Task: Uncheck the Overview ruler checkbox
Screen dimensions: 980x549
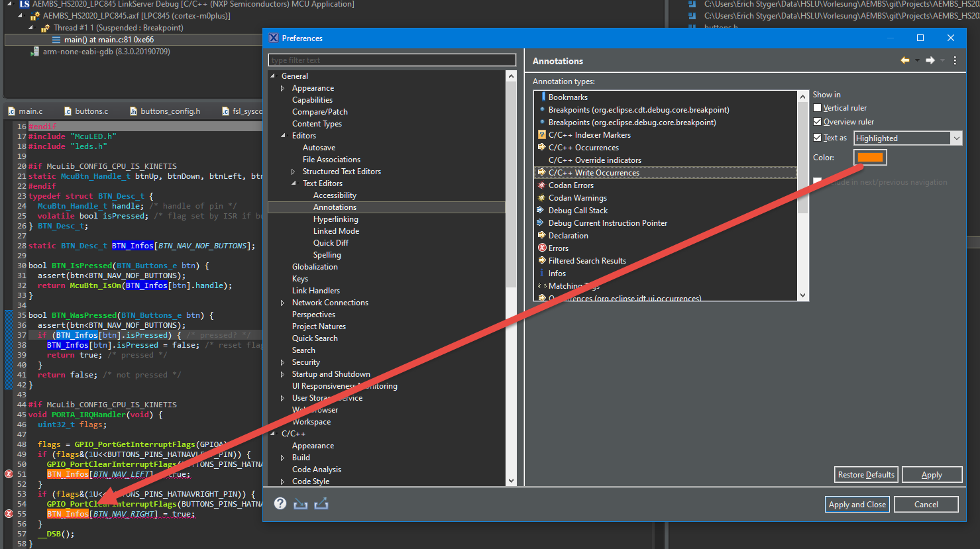Action: [x=818, y=122]
